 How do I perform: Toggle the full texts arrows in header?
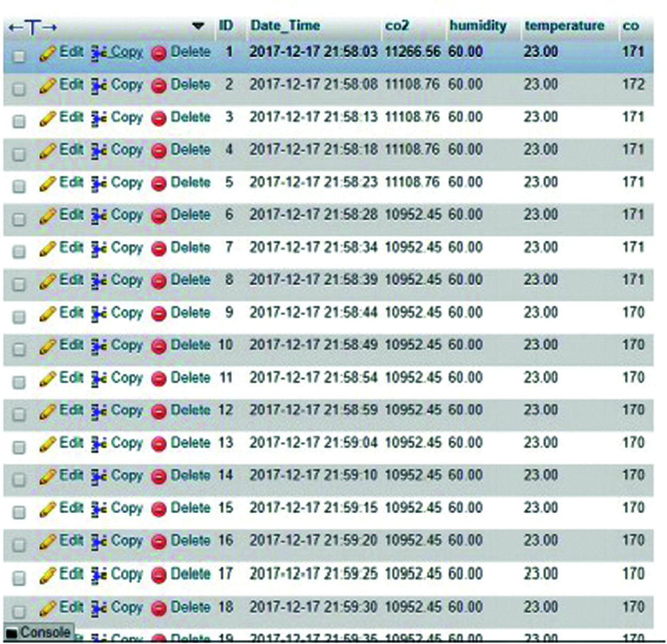[32, 27]
